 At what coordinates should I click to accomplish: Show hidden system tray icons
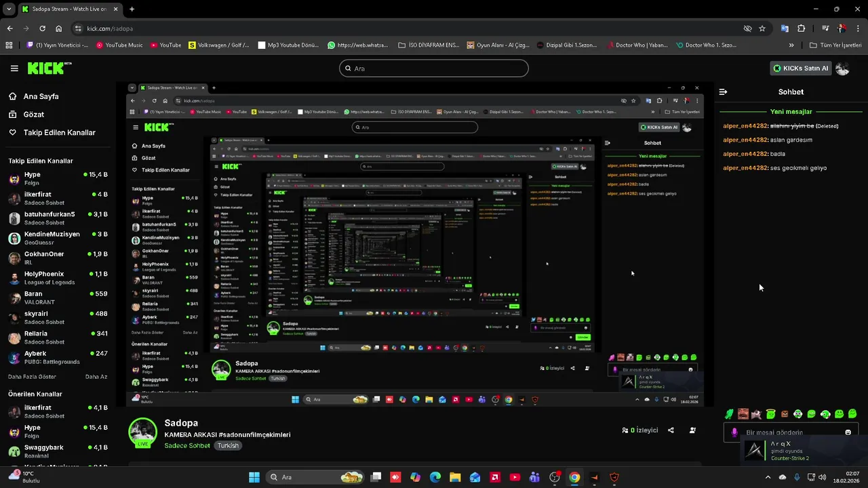coord(768,477)
